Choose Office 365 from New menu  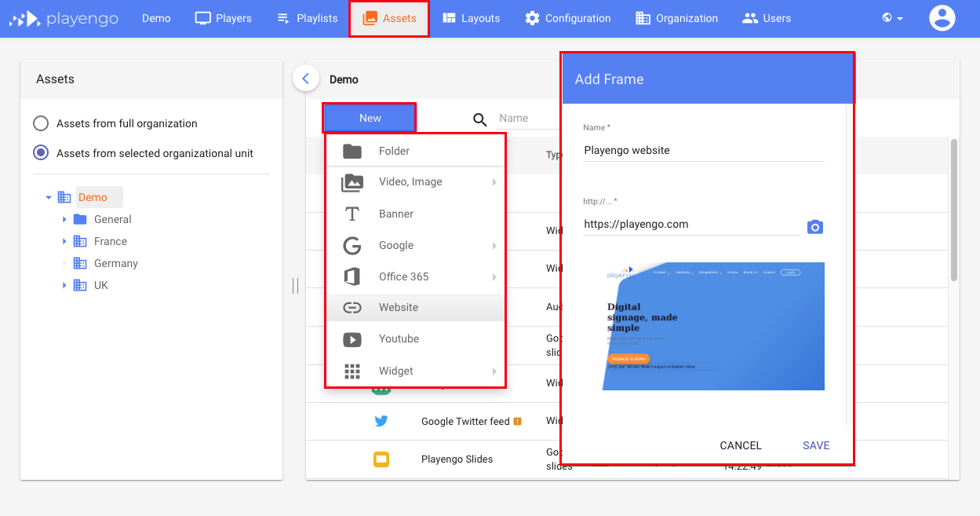tap(415, 276)
